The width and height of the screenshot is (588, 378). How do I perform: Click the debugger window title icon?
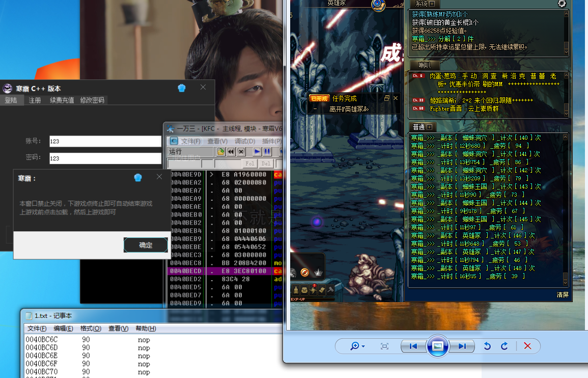[171, 129]
